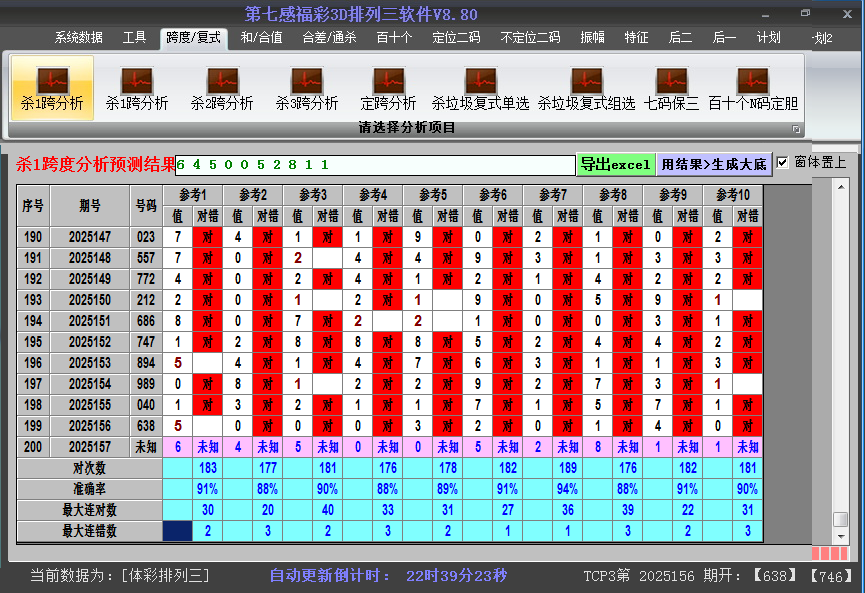Click the highlighted 杀1跨分析 ribbon icon
This screenshot has width=865, height=593.
pyautogui.click(x=52, y=88)
